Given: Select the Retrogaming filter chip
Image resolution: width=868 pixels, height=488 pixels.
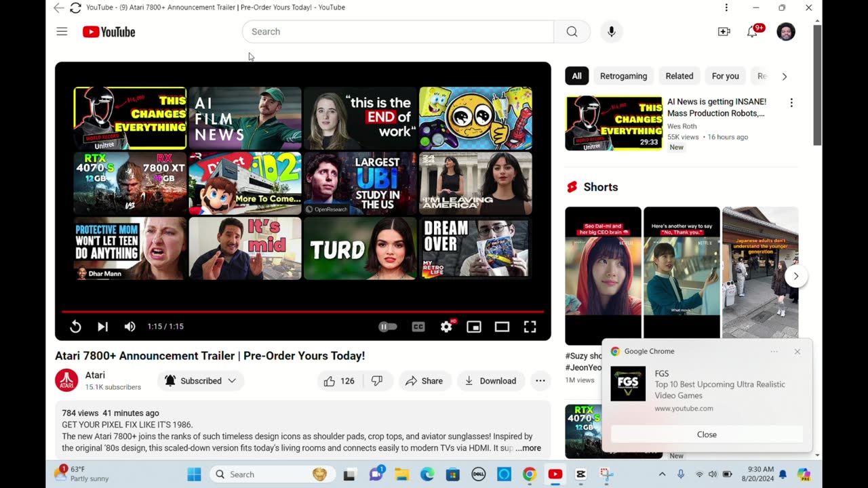Looking at the screenshot, I should click(x=623, y=76).
